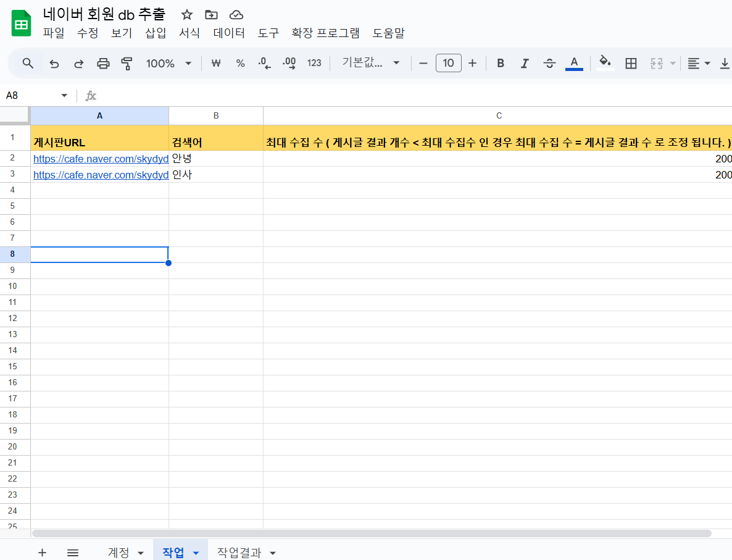Rename the document title 네이버 회원 db 추출
The image size is (732, 560).
click(104, 14)
